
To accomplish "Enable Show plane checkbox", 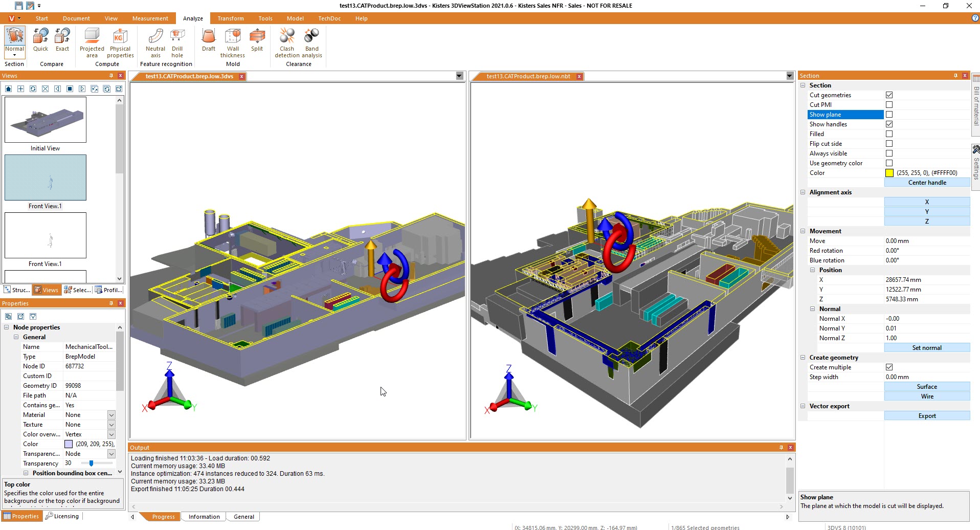I will tap(889, 115).
